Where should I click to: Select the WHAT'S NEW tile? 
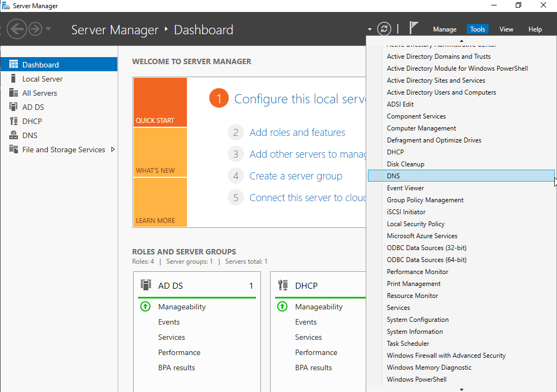point(160,152)
